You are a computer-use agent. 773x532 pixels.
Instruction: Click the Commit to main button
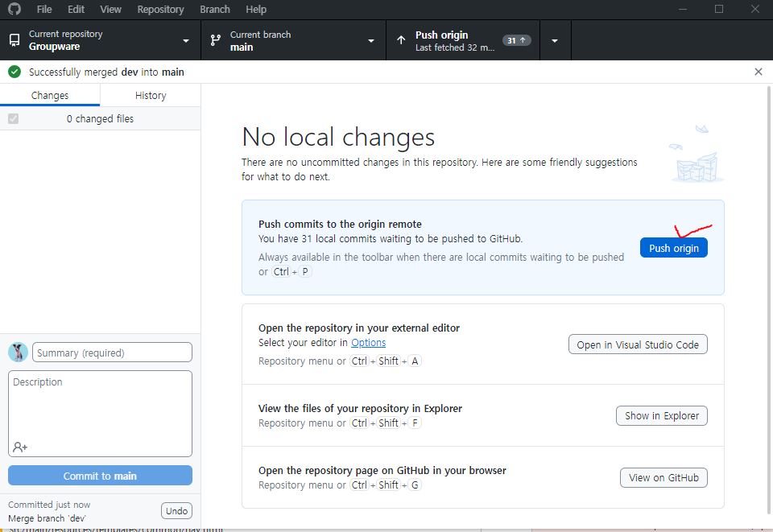[x=100, y=476]
